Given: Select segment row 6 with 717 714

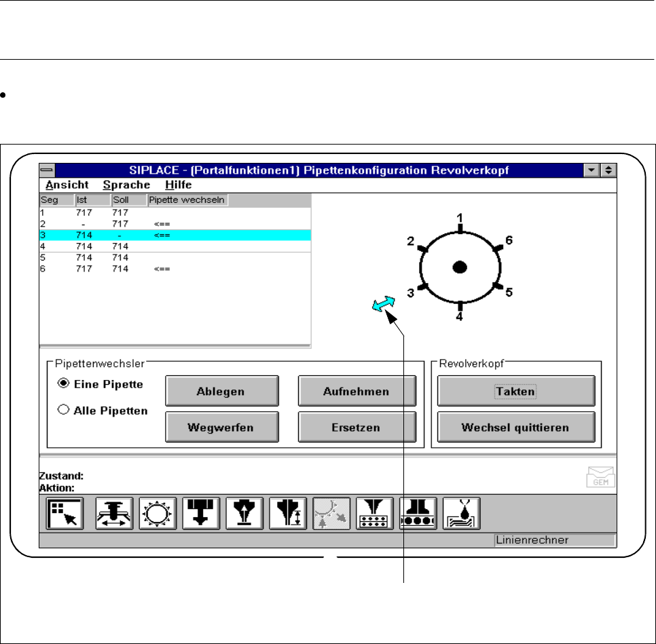Looking at the screenshot, I should (x=175, y=269).
